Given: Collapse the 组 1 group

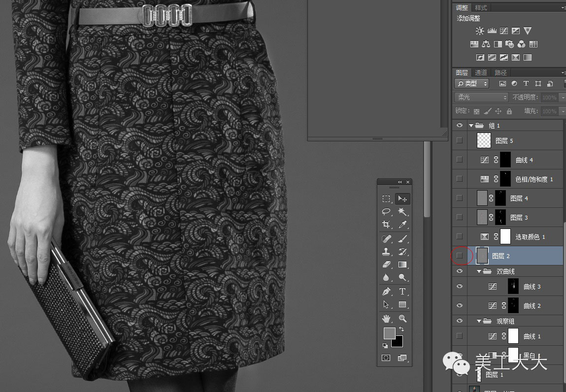Looking at the screenshot, I should tap(471, 126).
